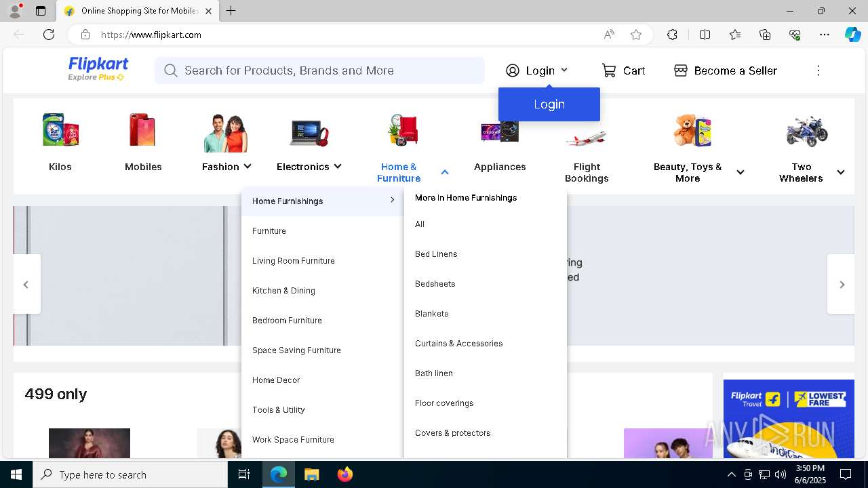
Task: Open Read aloud icon in address bar
Action: click(x=609, y=35)
